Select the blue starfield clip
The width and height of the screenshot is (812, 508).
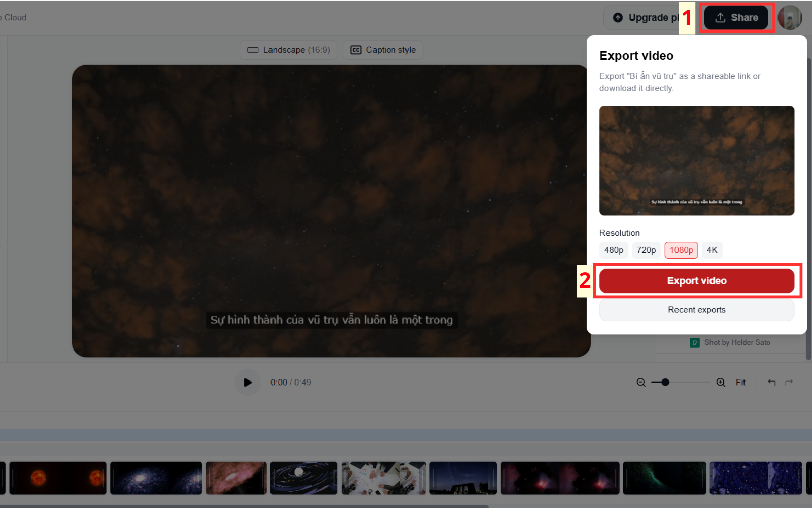[756, 478]
